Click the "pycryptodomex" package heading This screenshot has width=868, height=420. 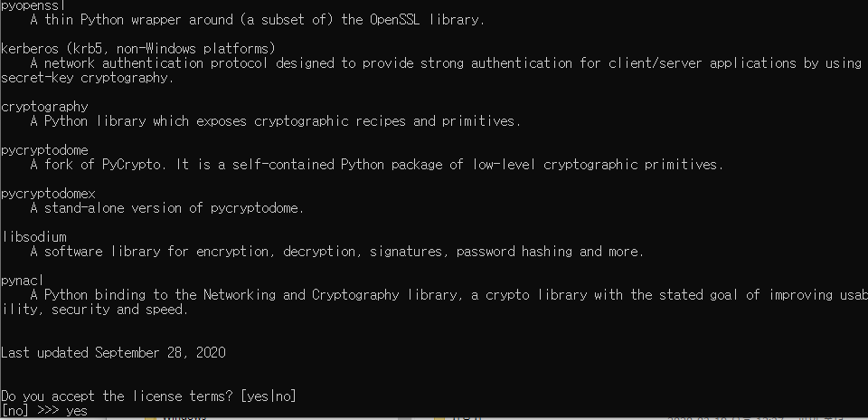point(48,194)
